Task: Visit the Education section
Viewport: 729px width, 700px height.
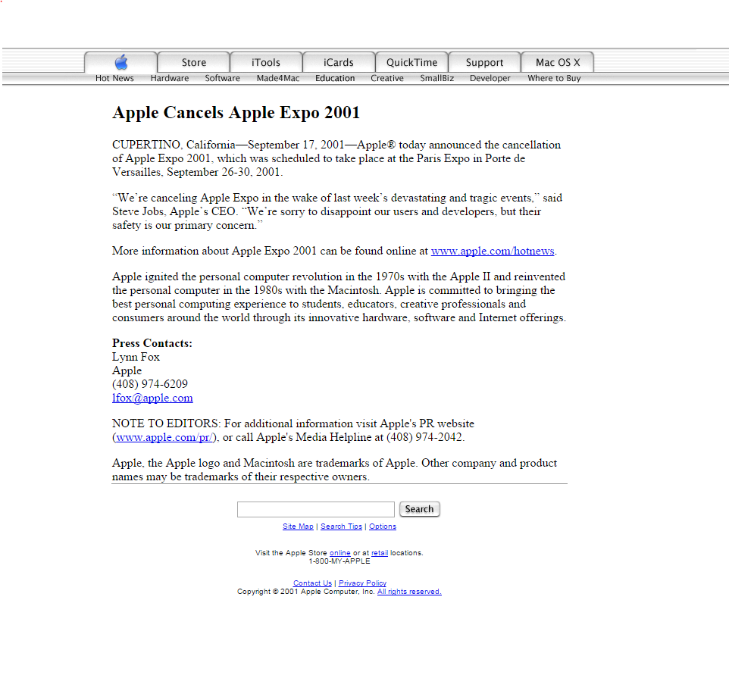Action: pyautogui.click(x=335, y=78)
